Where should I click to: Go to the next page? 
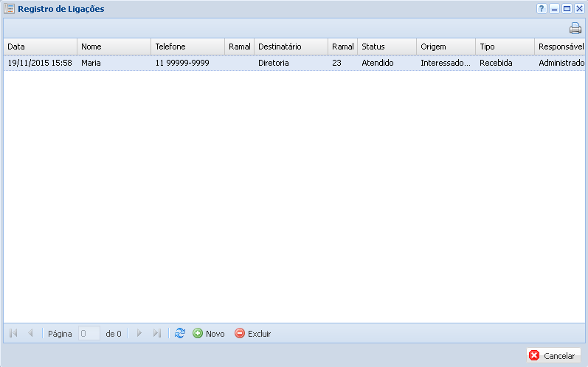[x=139, y=334]
